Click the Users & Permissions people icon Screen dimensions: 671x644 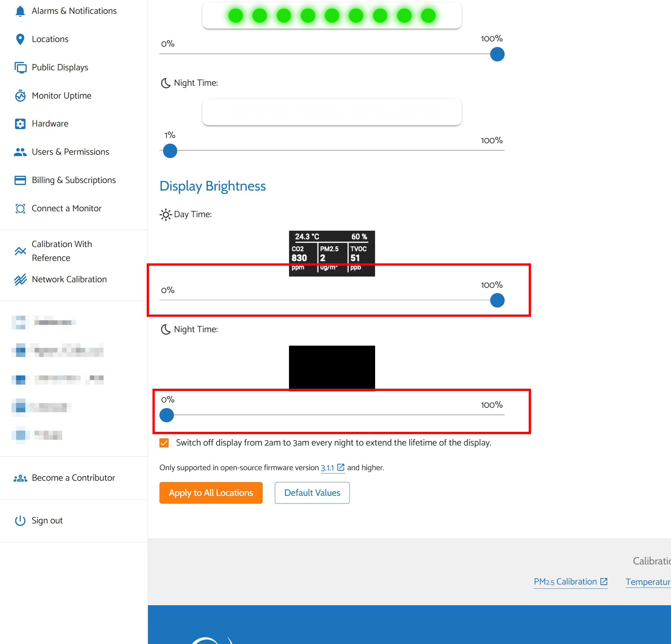point(20,152)
